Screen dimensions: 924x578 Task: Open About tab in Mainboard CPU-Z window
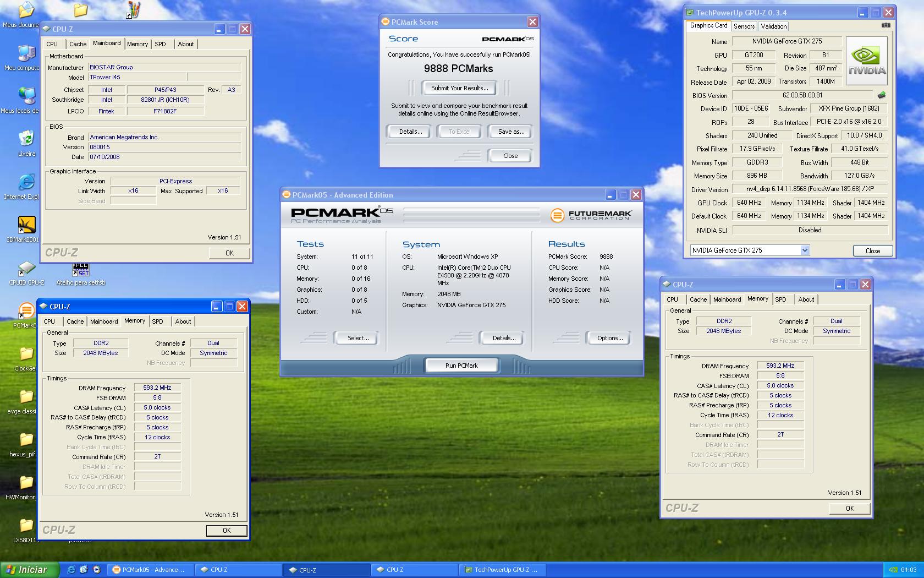pyautogui.click(x=185, y=44)
